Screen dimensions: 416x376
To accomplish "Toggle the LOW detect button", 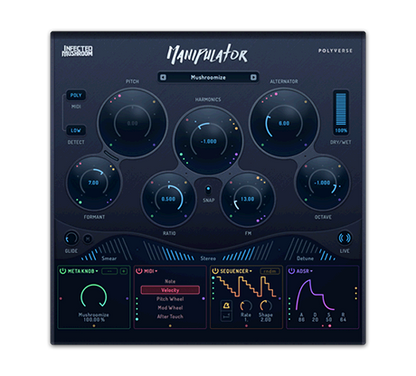I will (x=76, y=130).
